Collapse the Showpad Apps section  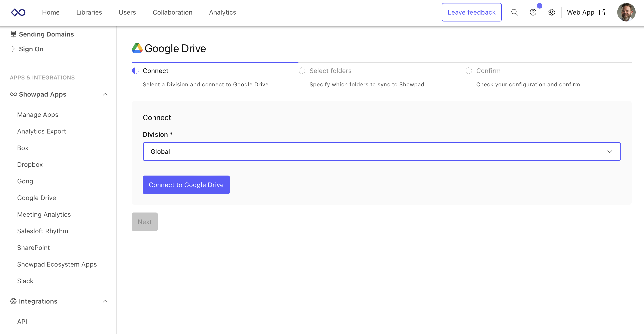pos(105,94)
